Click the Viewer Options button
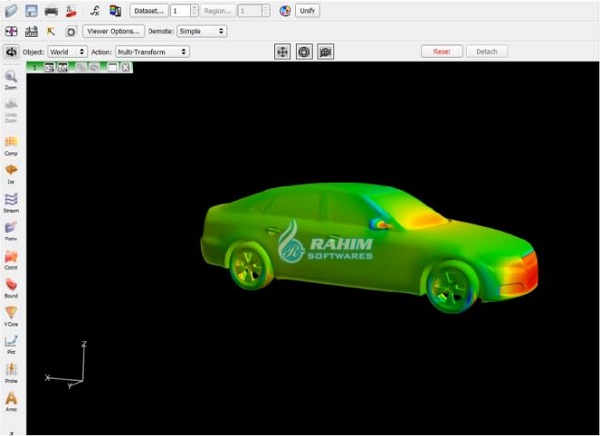The height and width of the screenshot is (436, 600). [113, 31]
